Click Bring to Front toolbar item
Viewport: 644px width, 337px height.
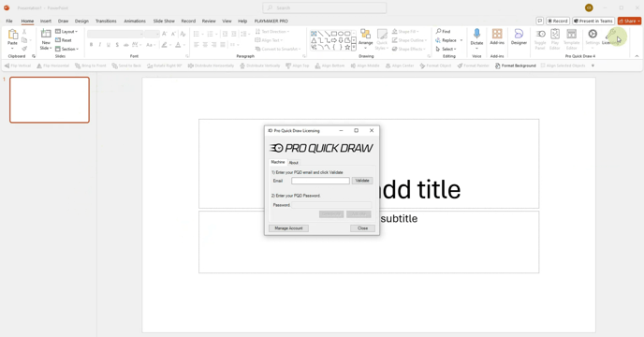pyautogui.click(x=91, y=66)
